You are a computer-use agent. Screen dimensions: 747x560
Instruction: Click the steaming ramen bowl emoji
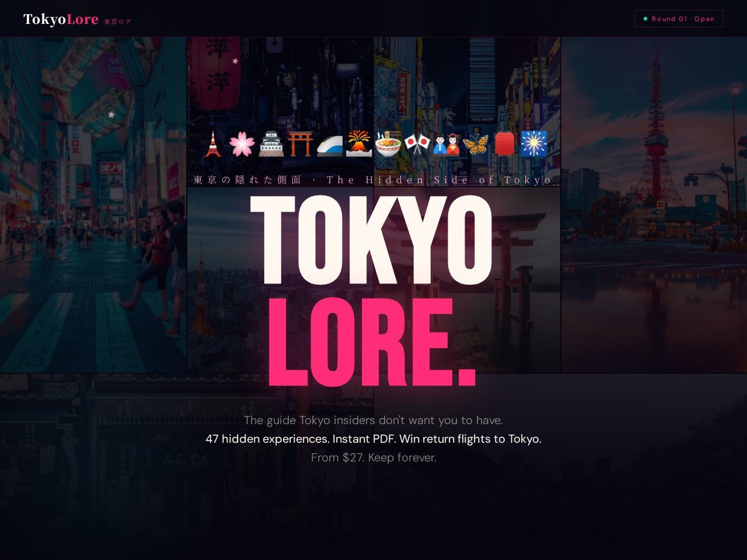(388, 144)
